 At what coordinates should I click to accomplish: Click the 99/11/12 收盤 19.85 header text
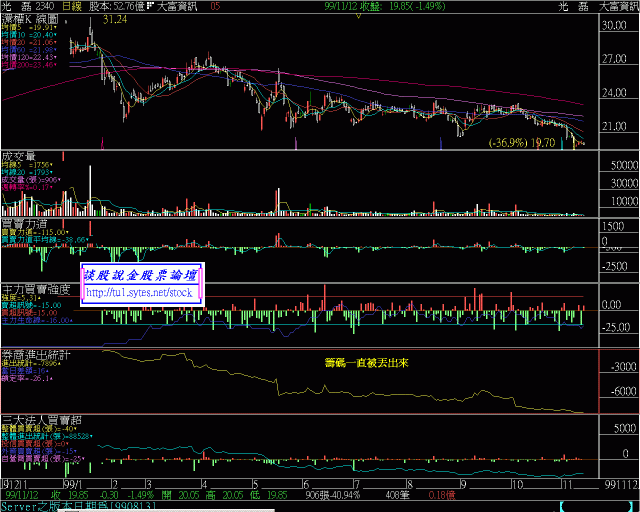(x=385, y=6)
